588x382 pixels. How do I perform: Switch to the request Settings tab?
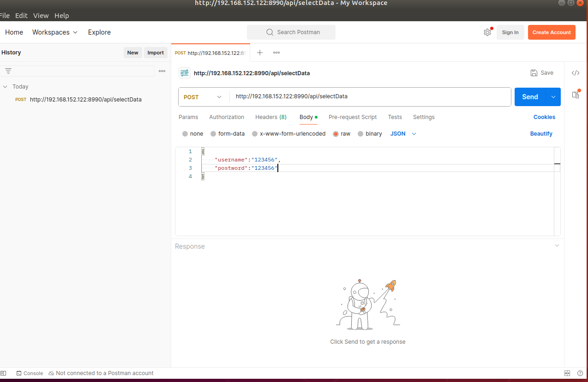424,117
